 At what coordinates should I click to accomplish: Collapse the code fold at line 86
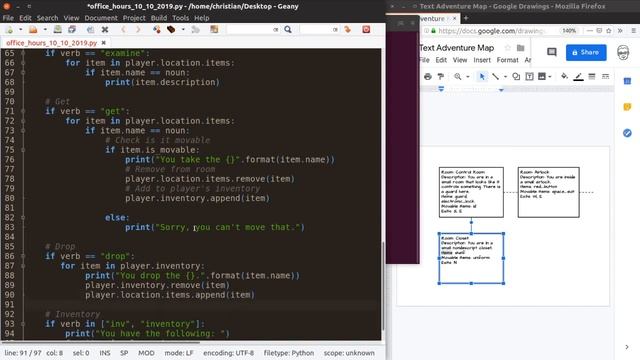tap(23, 256)
